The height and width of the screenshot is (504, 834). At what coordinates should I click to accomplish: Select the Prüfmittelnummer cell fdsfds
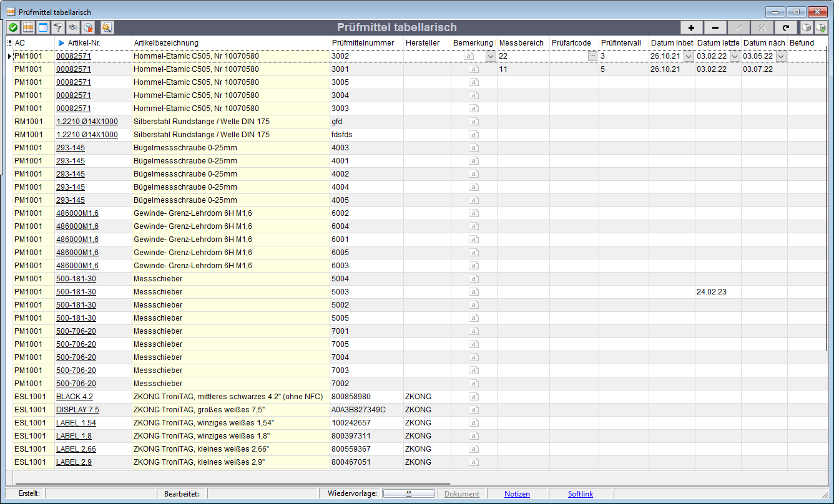coord(366,135)
